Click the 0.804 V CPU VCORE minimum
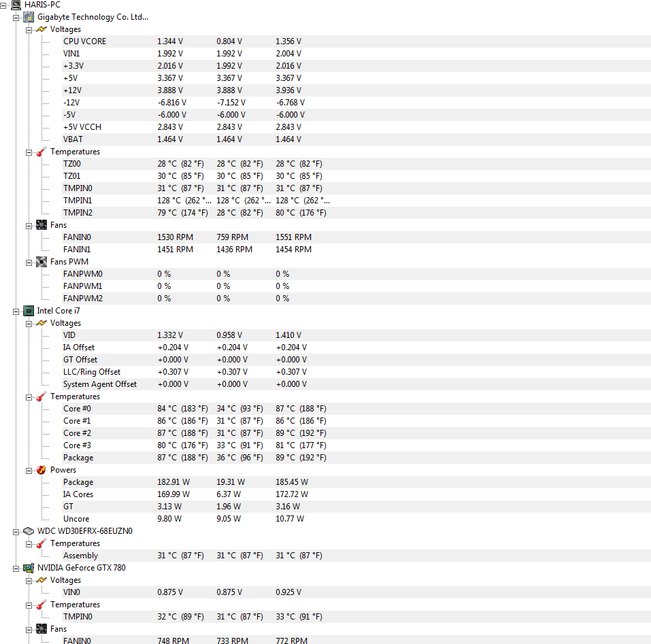The image size is (651, 644). (x=229, y=41)
